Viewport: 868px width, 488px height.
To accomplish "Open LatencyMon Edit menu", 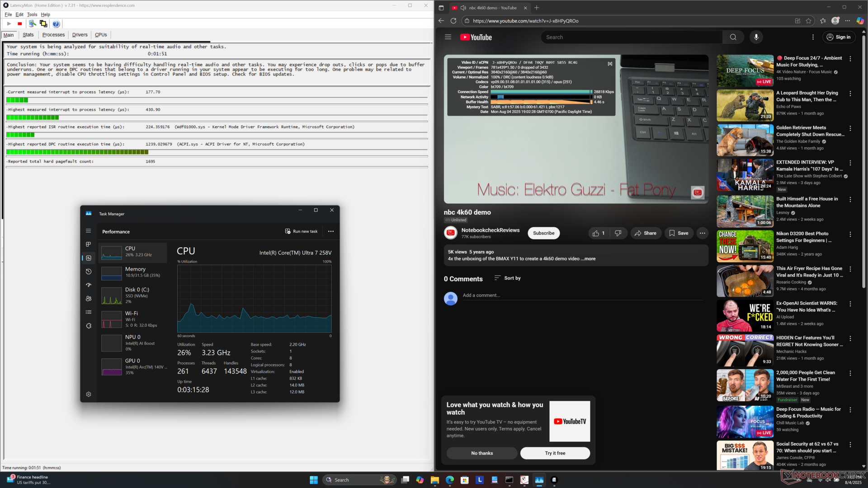I will pyautogui.click(x=19, y=14).
